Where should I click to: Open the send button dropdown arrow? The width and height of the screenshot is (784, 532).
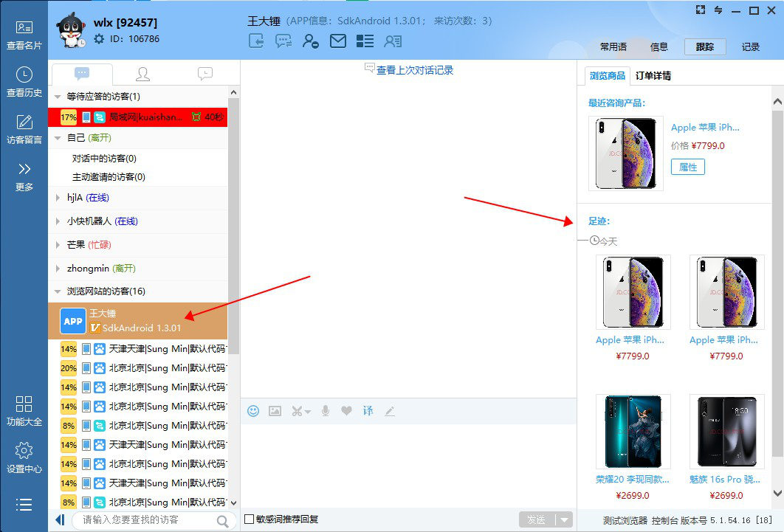565,519
